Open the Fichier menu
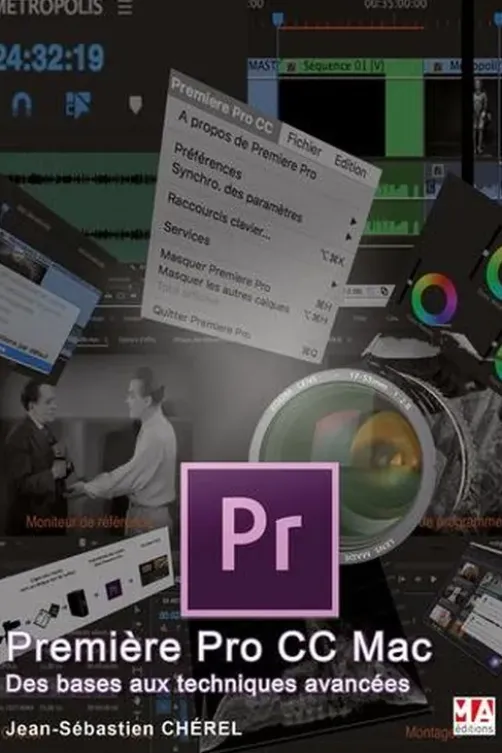Screen dimensions: 502x753 click(304, 144)
